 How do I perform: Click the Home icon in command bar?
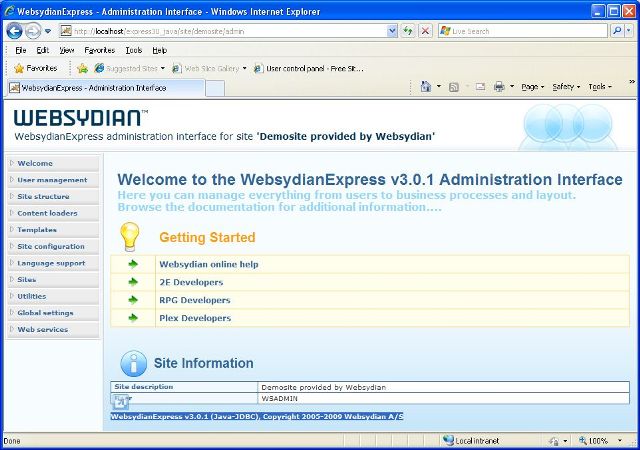pyautogui.click(x=426, y=87)
